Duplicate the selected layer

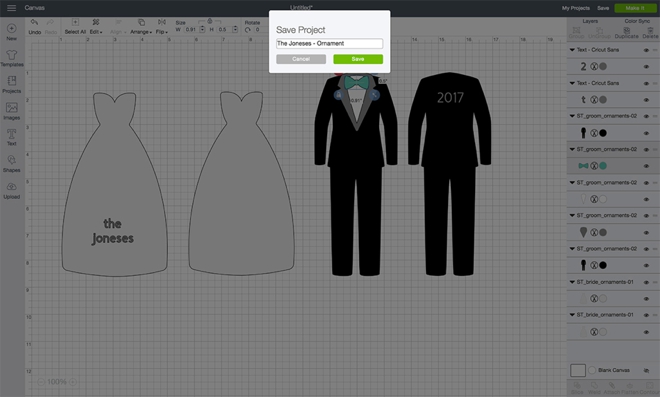point(626,33)
